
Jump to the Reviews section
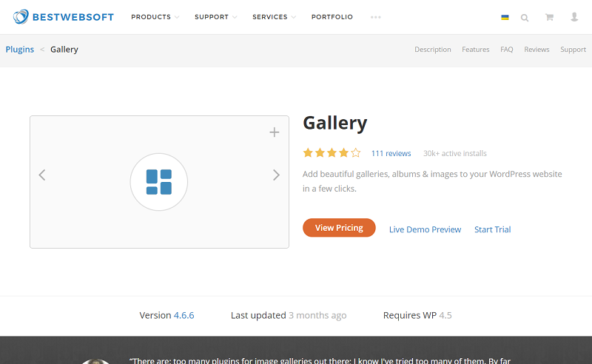(536, 50)
